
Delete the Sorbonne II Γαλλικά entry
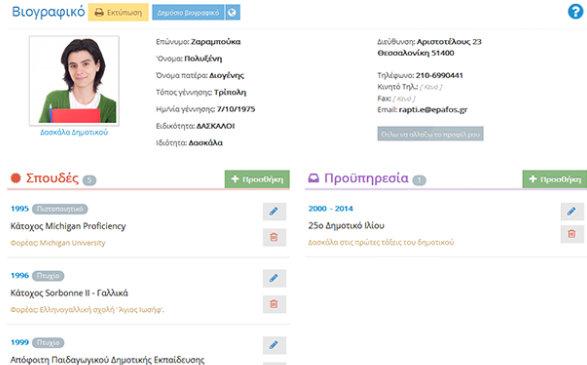click(274, 304)
